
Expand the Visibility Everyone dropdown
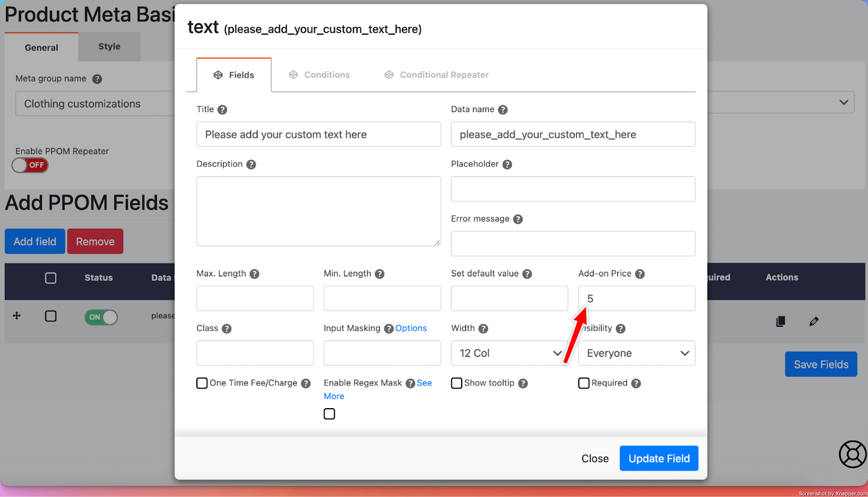click(x=636, y=353)
